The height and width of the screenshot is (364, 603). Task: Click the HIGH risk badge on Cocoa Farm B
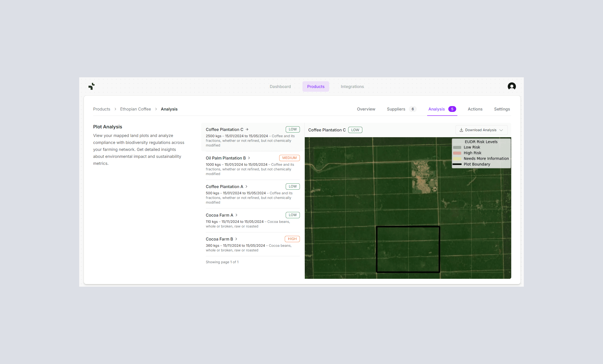[x=292, y=239]
